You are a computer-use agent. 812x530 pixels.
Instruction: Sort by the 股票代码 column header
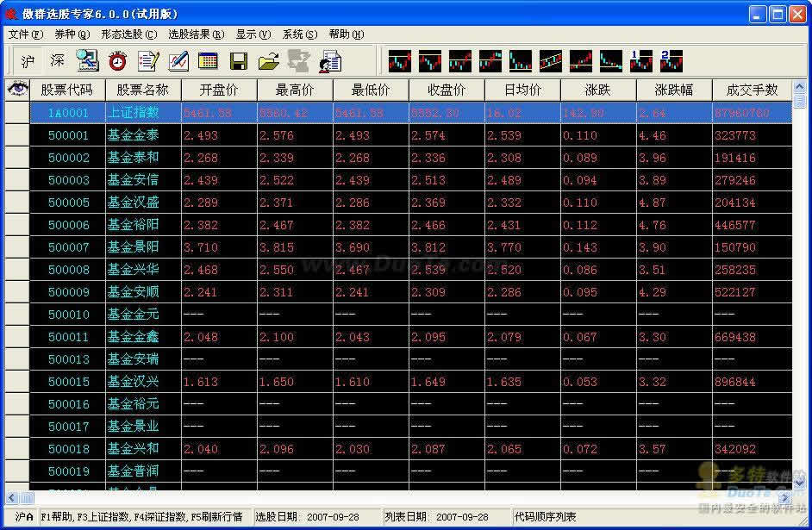67,90
